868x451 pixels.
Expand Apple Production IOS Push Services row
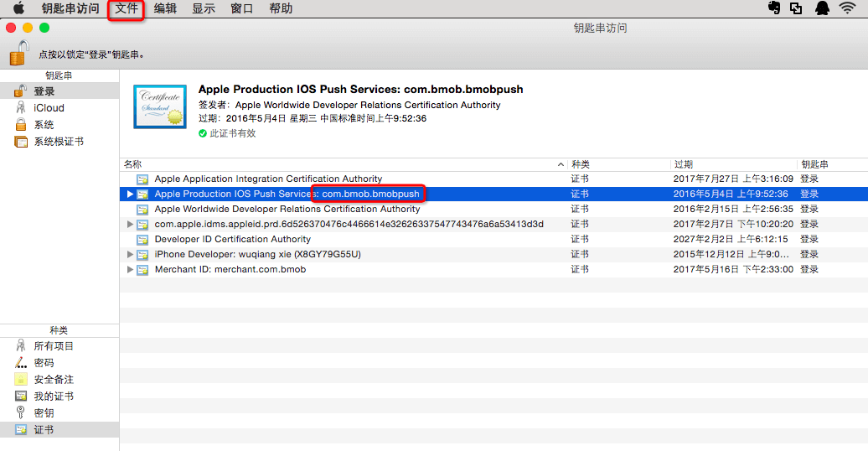coord(130,194)
